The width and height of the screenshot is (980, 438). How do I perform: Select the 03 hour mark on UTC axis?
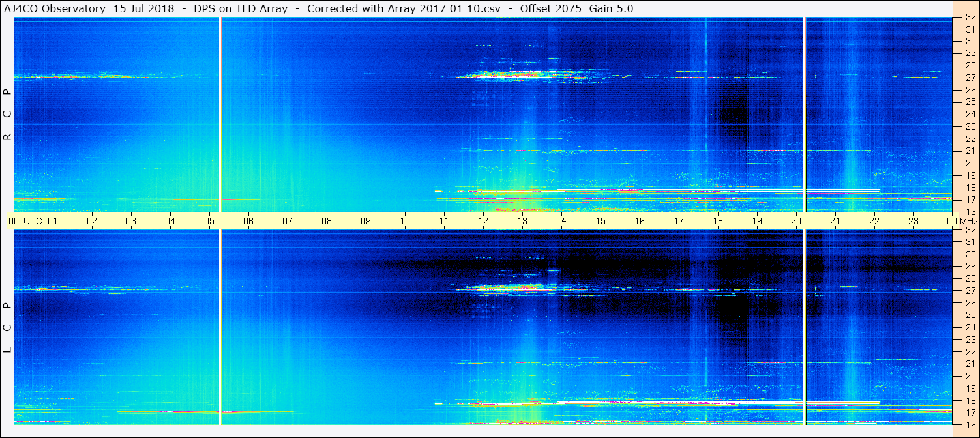click(131, 221)
